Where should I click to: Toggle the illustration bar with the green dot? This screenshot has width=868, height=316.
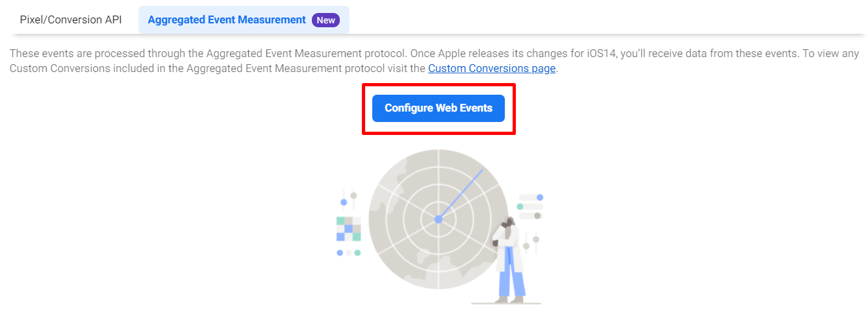point(531,206)
